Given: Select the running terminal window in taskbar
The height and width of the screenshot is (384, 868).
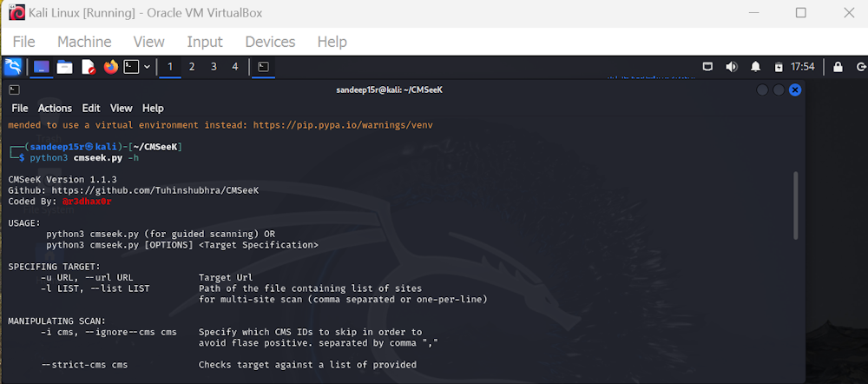Looking at the screenshot, I should [x=264, y=67].
